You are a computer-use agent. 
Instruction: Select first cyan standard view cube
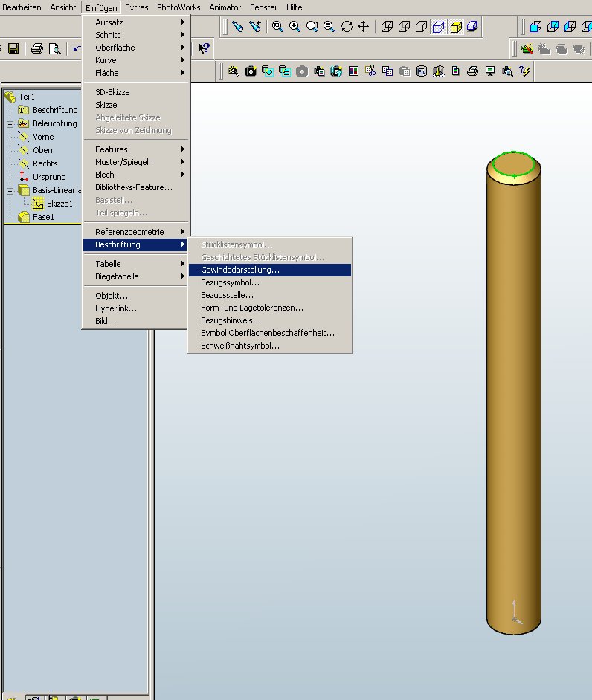(535, 26)
